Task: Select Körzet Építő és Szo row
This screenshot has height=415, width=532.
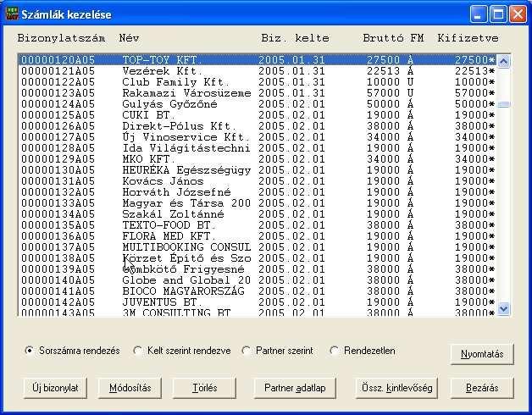Action: 258,258
